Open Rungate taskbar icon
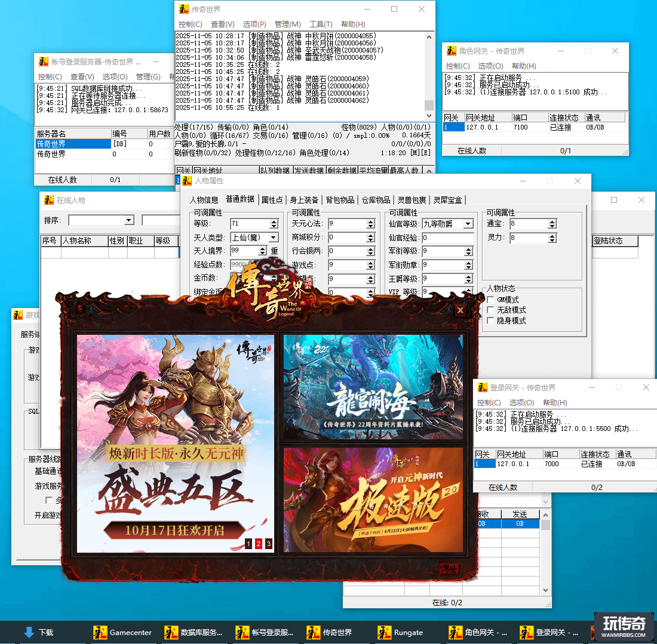 [x=401, y=632]
